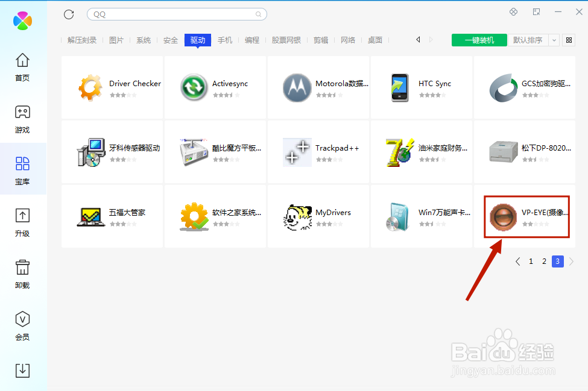Click the colorful app logo

click(x=22, y=20)
